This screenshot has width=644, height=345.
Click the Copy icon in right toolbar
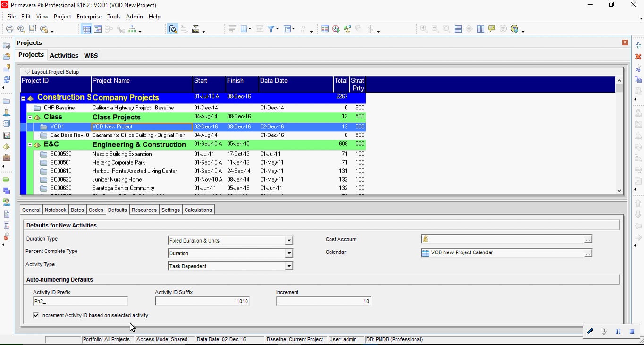[638, 79]
